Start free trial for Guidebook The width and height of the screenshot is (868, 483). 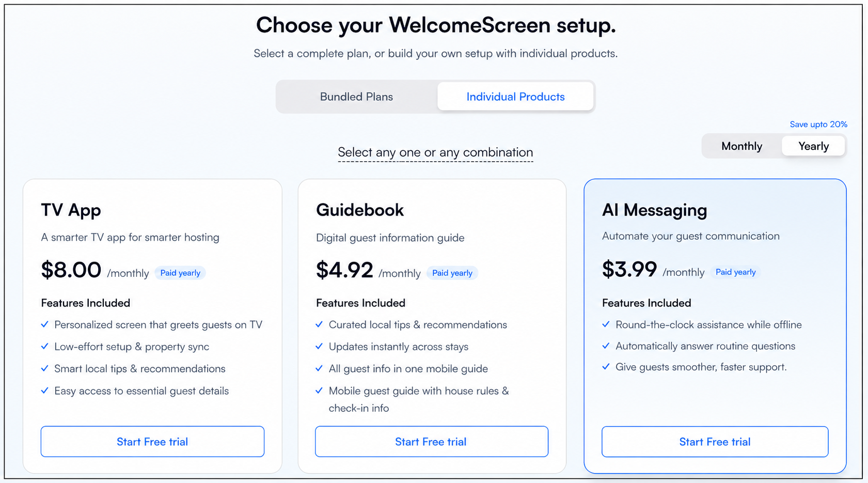coord(431,442)
